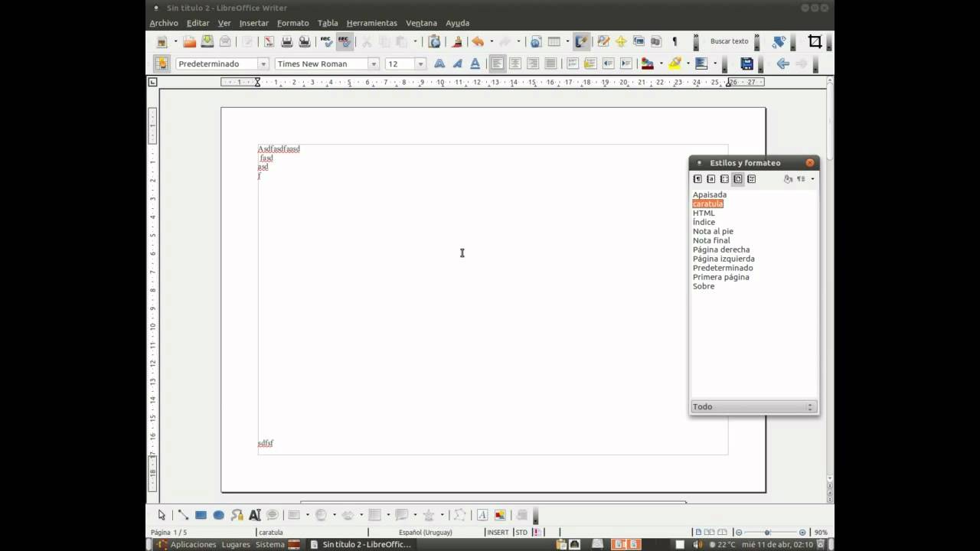Open the Insertar menu

[x=253, y=23]
